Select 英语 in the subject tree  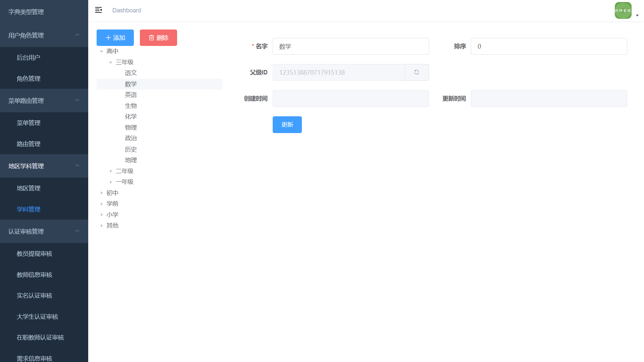coord(131,95)
